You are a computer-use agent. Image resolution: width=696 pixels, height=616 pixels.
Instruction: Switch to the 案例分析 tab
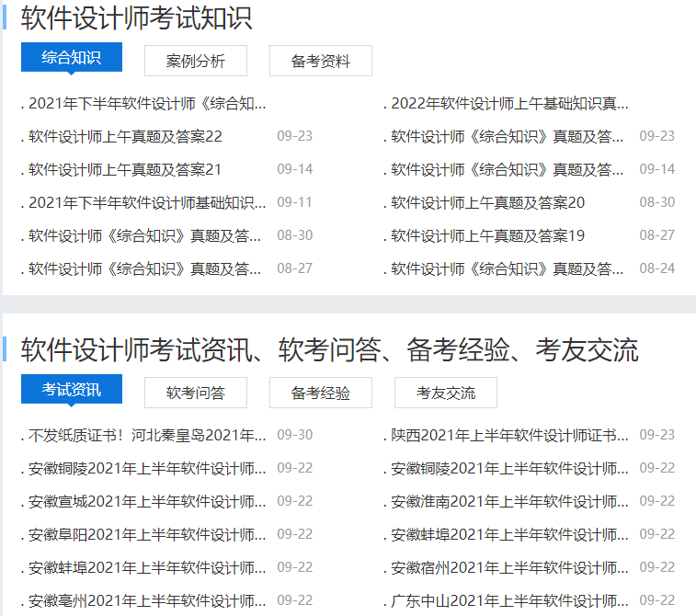pyautogui.click(x=196, y=62)
